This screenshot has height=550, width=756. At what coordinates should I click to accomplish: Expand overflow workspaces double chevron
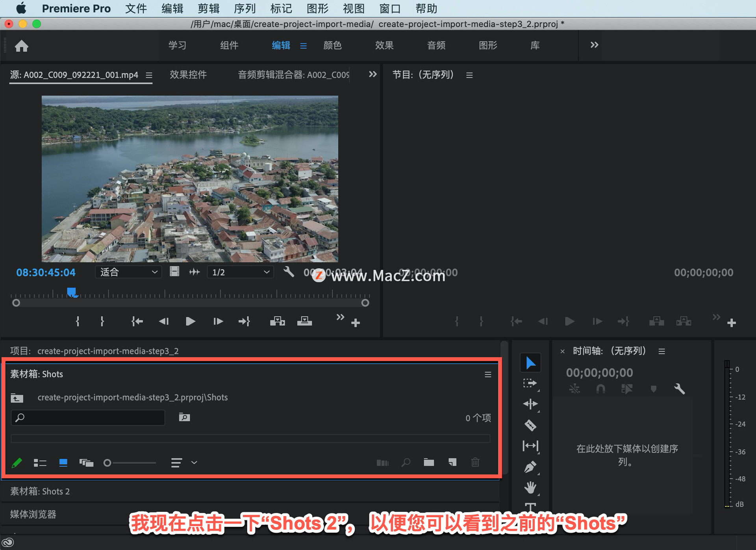pos(594,45)
